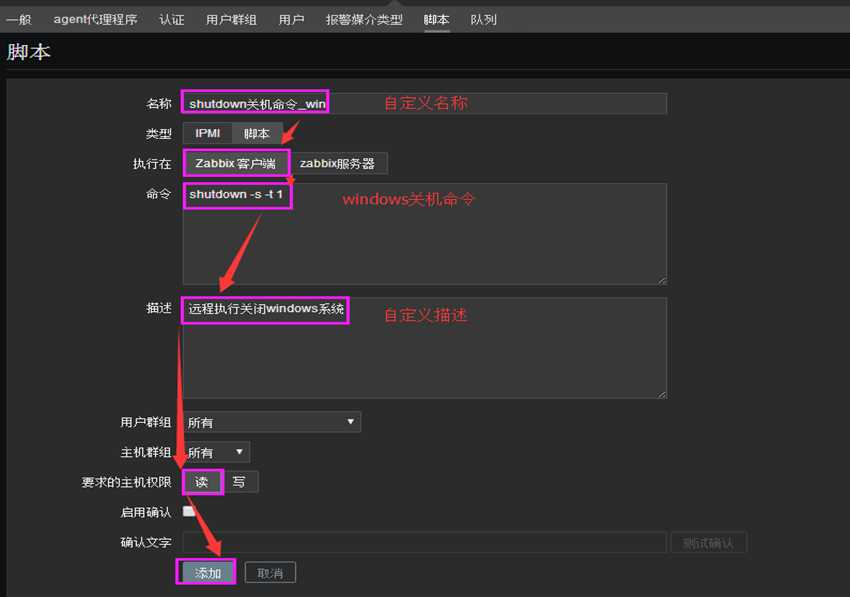Select IPMI as the script type
This screenshot has width=850, height=597.
pyautogui.click(x=208, y=133)
